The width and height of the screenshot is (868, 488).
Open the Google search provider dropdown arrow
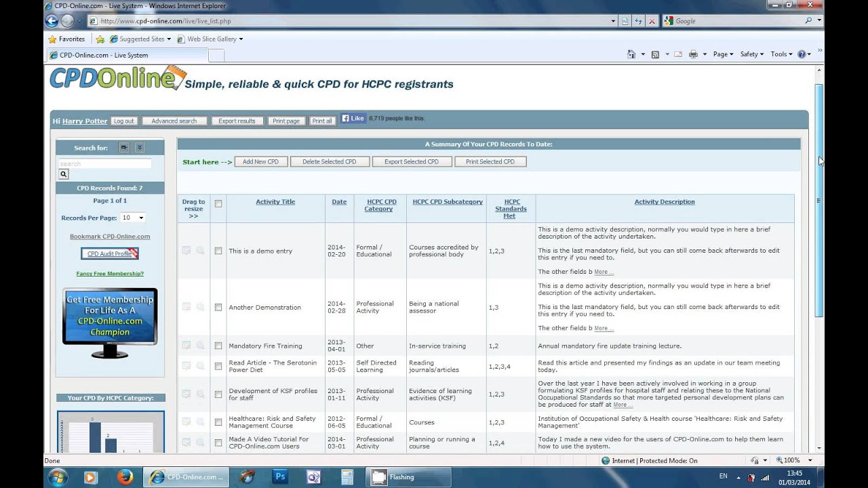pos(819,21)
